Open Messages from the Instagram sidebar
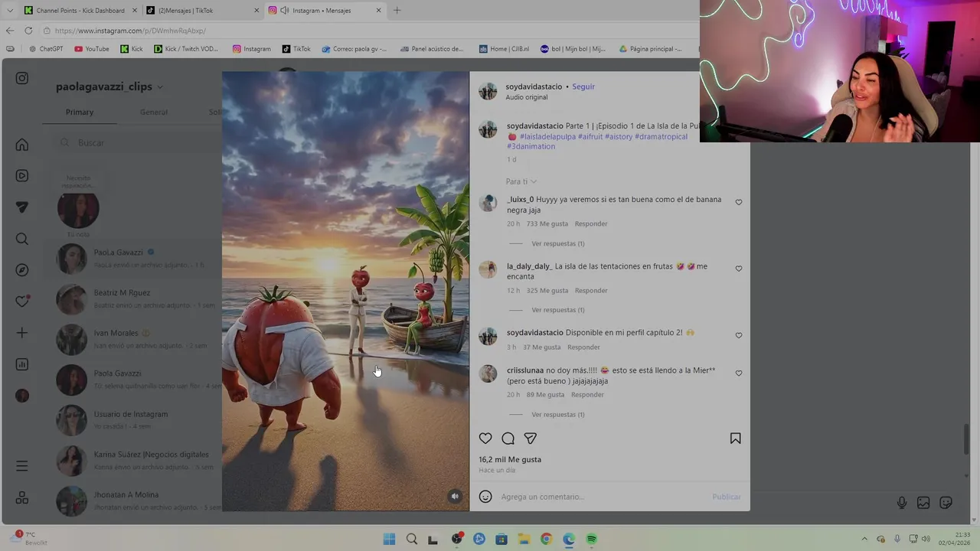This screenshot has width=980, height=551. [22, 207]
